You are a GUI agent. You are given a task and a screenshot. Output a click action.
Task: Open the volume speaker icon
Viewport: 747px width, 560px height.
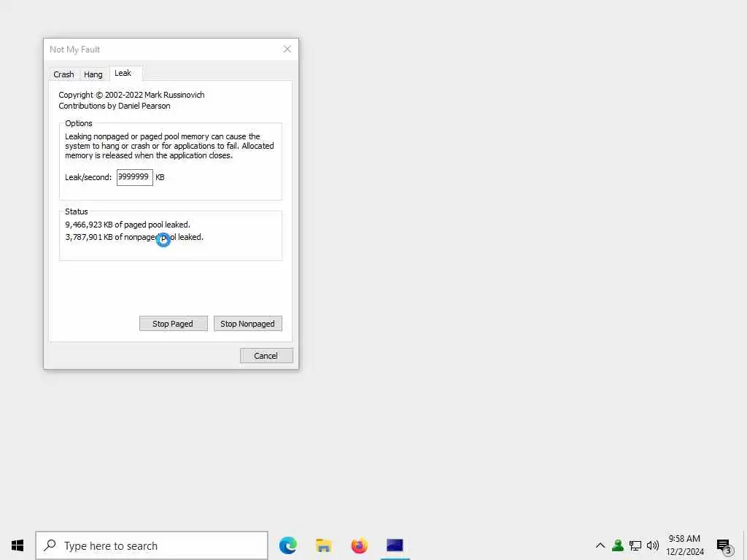653,545
